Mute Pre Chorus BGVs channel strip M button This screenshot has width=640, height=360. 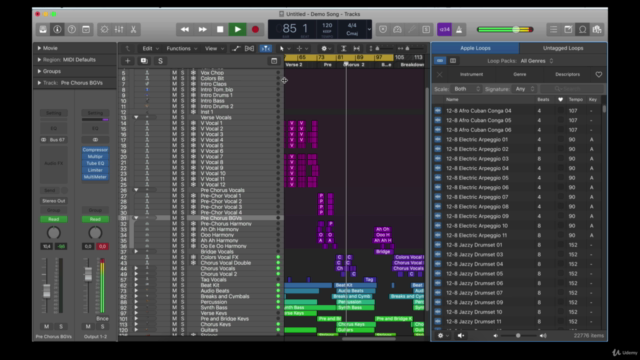(x=47, y=327)
